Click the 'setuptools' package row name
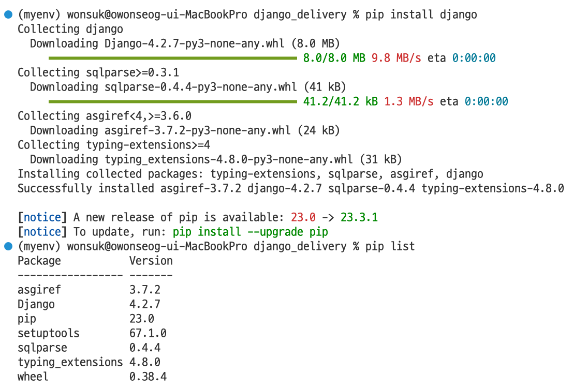This screenshot has height=388, width=588. [x=49, y=333]
